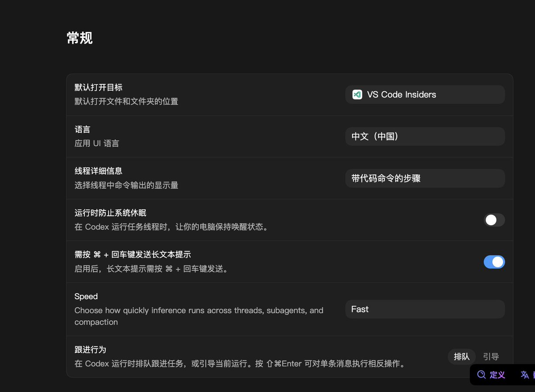Click the 语言 setting title
Viewport: 535px width, 392px height.
coord(82,129)
